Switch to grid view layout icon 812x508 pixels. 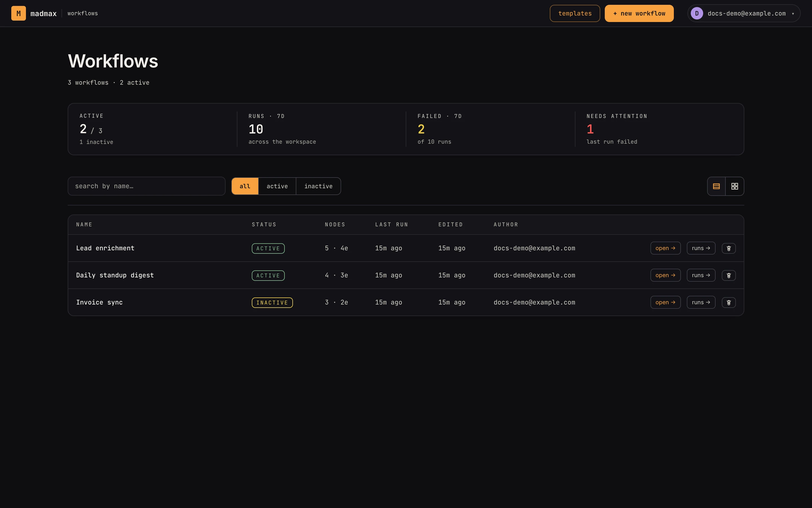(734, 186)
